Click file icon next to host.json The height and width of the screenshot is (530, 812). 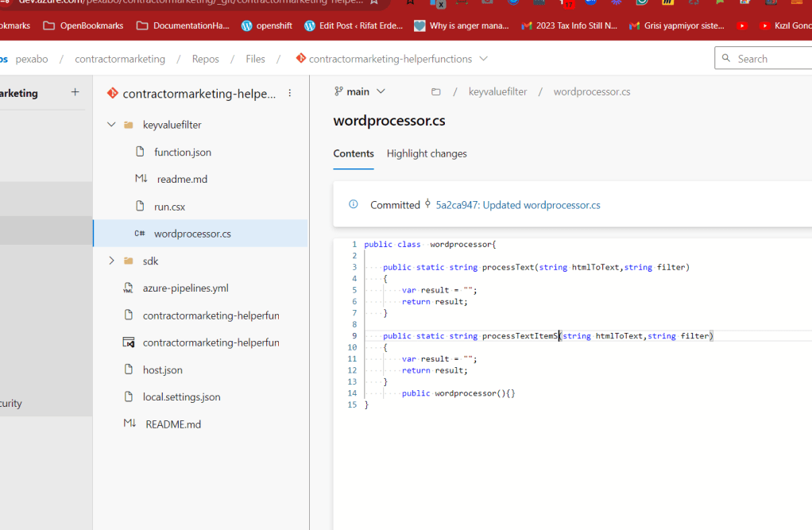tap(129, 369)
